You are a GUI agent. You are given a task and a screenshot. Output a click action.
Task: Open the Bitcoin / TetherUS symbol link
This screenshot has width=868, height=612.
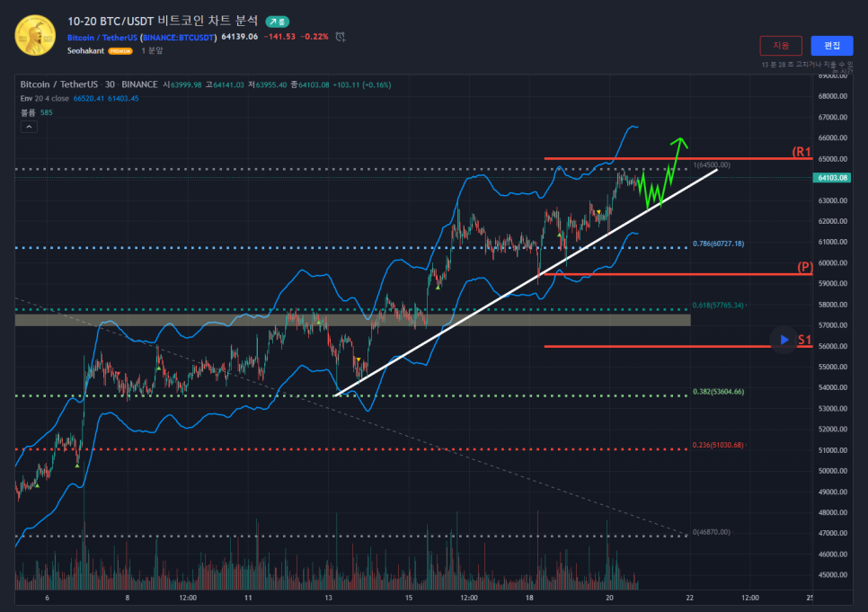coord(102,37)
